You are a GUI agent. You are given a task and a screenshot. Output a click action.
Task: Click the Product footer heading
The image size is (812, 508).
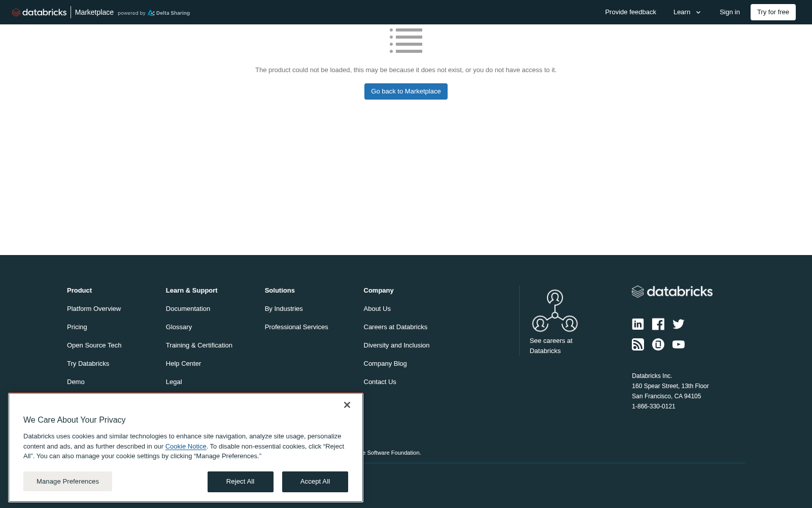pos(79,291)
